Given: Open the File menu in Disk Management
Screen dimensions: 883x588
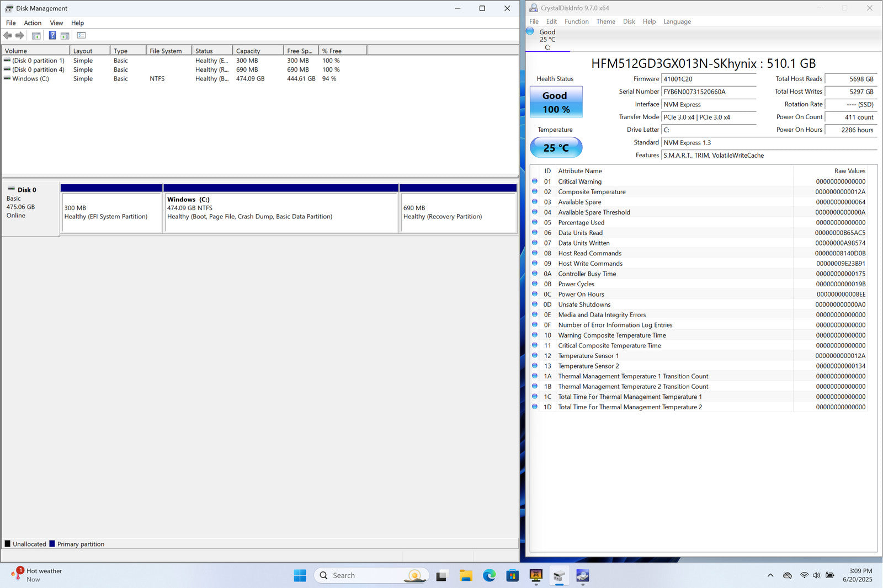Looking at the screenshot, I should [x=10, y=23].
